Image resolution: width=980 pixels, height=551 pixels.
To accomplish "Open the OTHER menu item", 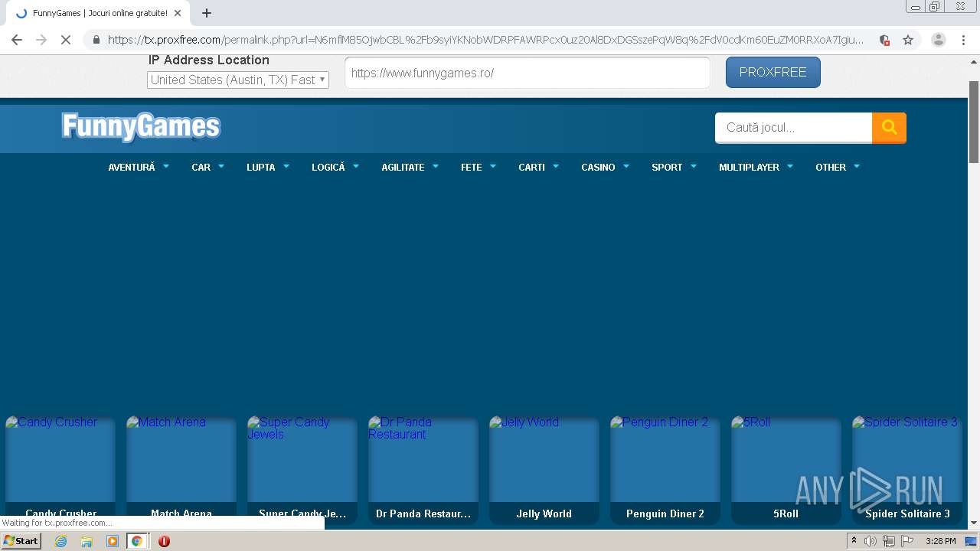I will (838, 167).
